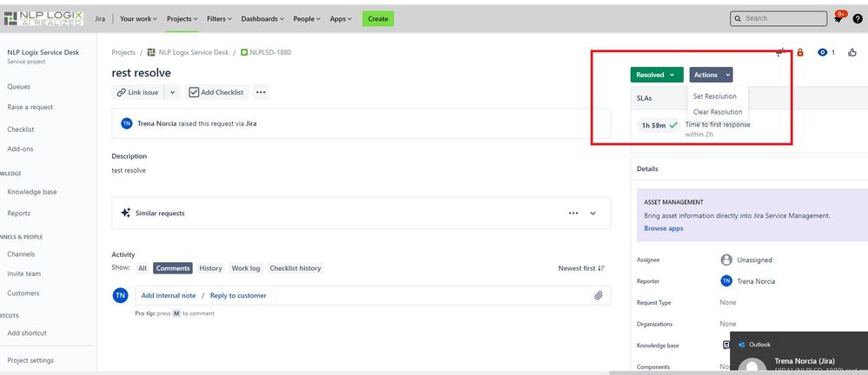The image size is (868, 375).
Task: Select Clear Resolution from Actions menu
Action: pos(718,112)
